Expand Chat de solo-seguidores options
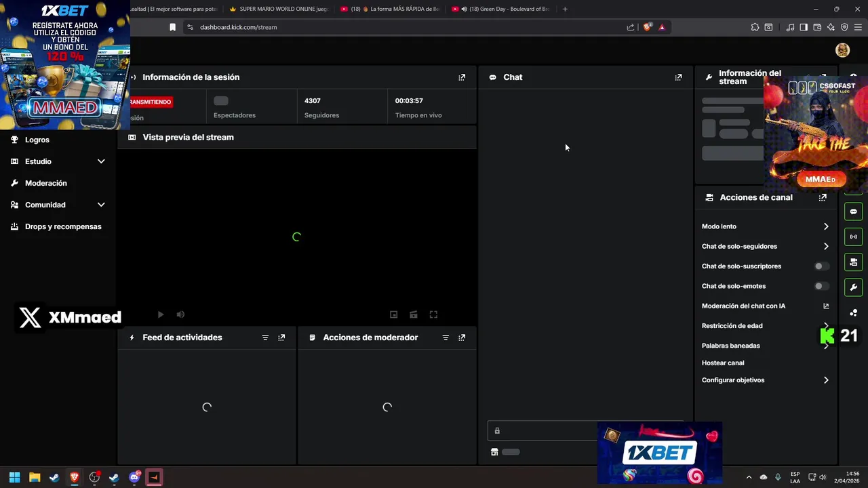This screenshot has height=488, width=868. (x=826, y=247)
